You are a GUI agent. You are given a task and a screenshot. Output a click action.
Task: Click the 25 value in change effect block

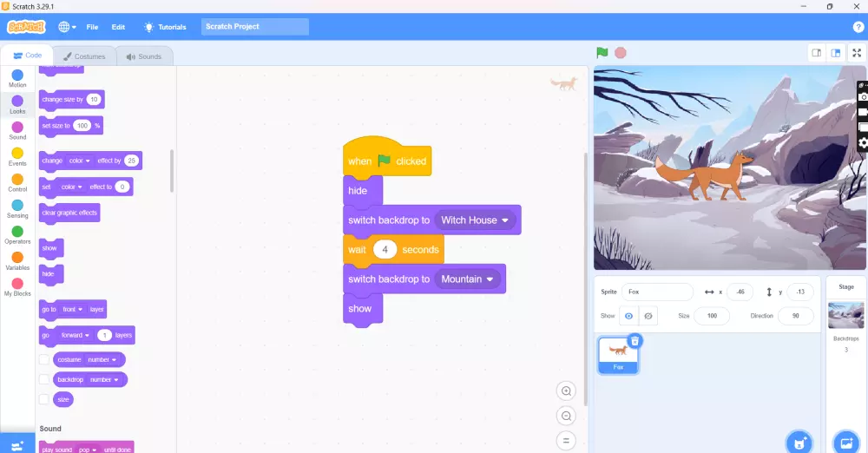(131, 161)
